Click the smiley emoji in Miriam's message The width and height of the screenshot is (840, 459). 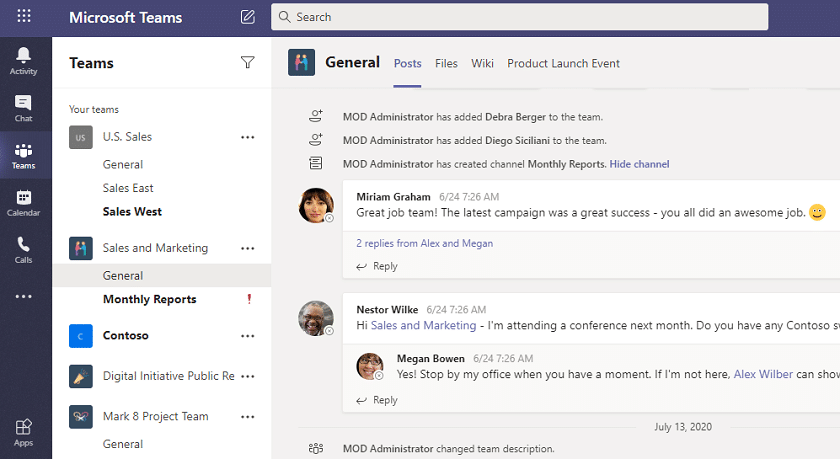[x=817, y=213]
